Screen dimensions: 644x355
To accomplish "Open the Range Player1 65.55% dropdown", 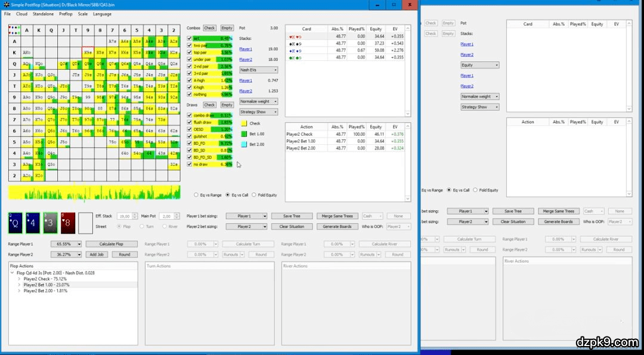I will coord(68,244).
